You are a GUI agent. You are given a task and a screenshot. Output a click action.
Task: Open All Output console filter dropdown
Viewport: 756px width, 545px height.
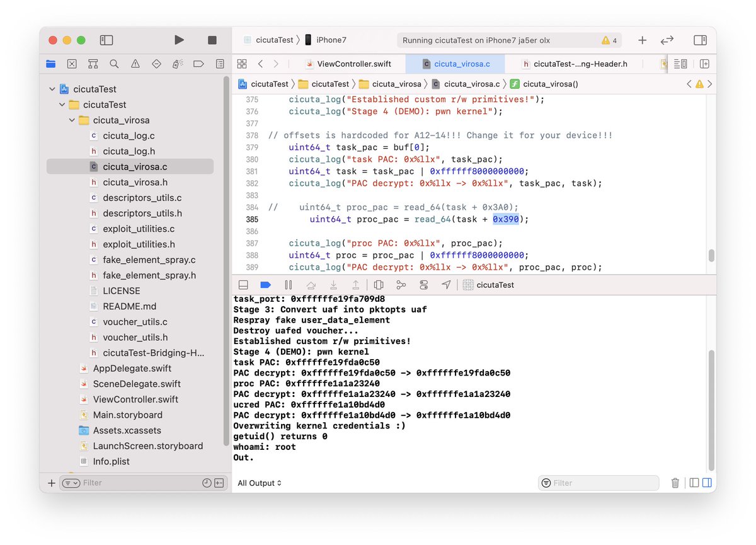coord(260,483)
